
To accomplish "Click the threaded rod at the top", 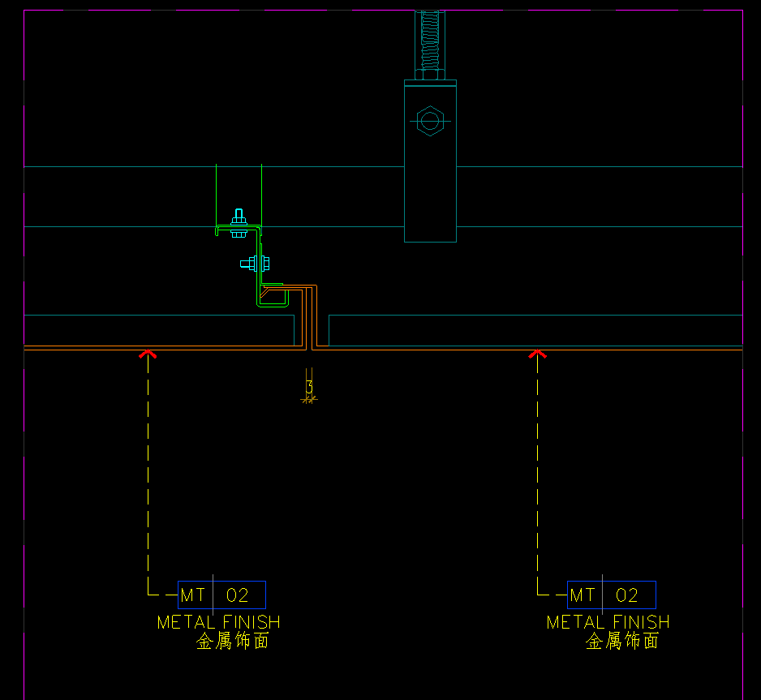I will (x=430, y=41).
